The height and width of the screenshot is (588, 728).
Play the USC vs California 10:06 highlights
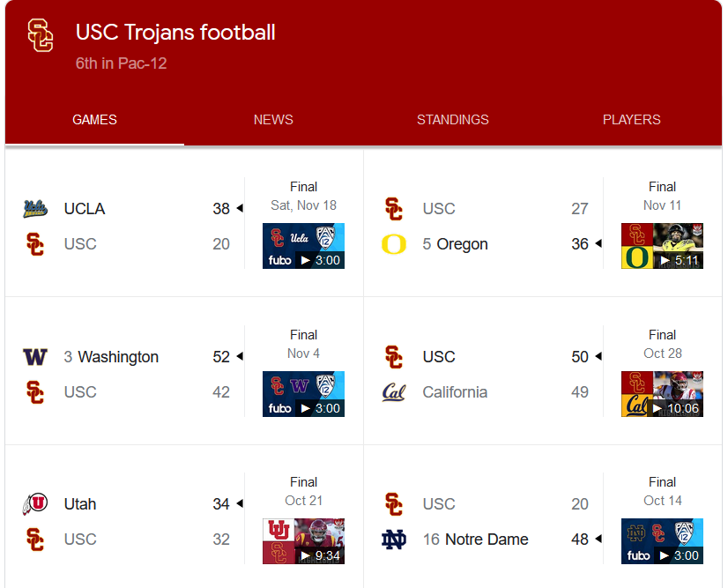(662, 394)
